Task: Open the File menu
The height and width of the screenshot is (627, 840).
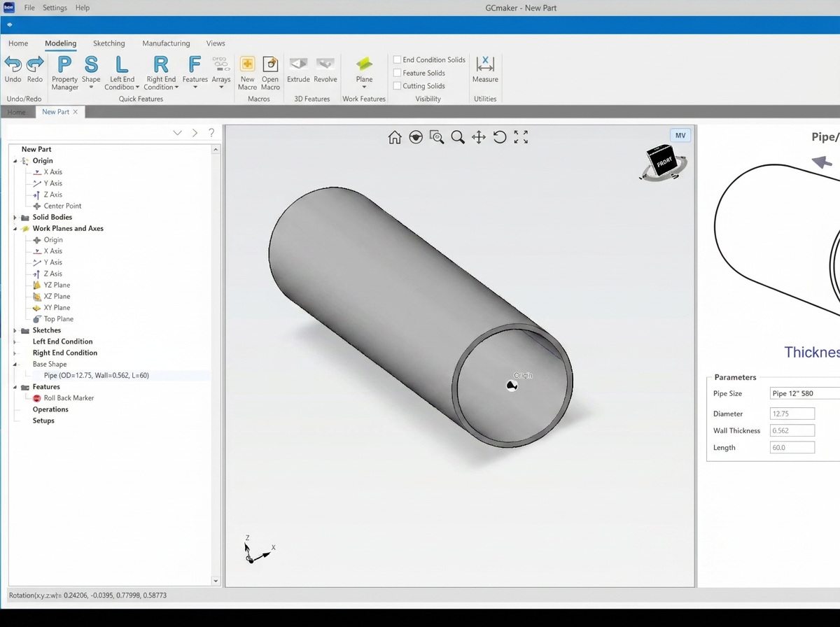Action: (29, 8)
